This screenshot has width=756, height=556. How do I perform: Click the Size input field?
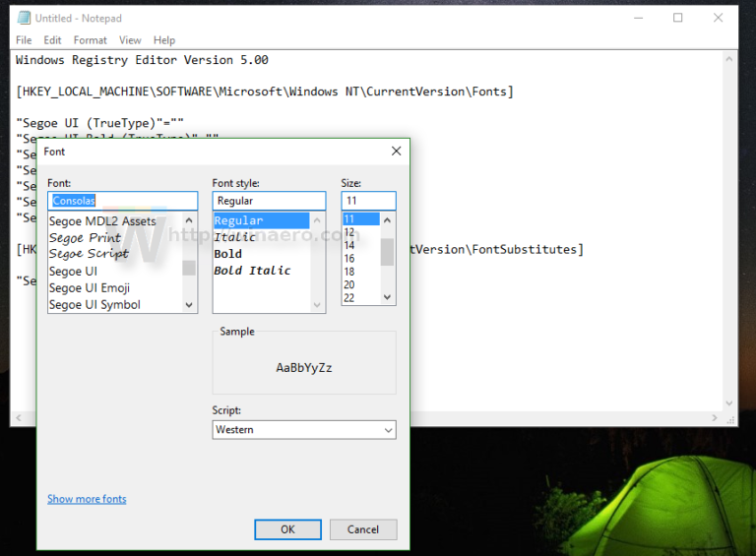point(369,201)
